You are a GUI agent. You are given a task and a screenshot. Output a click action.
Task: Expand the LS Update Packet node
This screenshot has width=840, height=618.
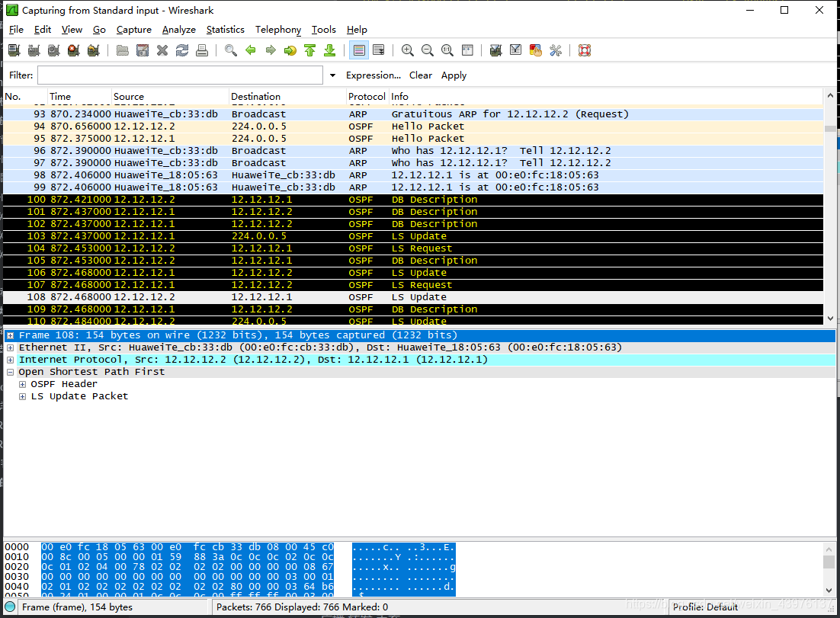click(23, 397)
